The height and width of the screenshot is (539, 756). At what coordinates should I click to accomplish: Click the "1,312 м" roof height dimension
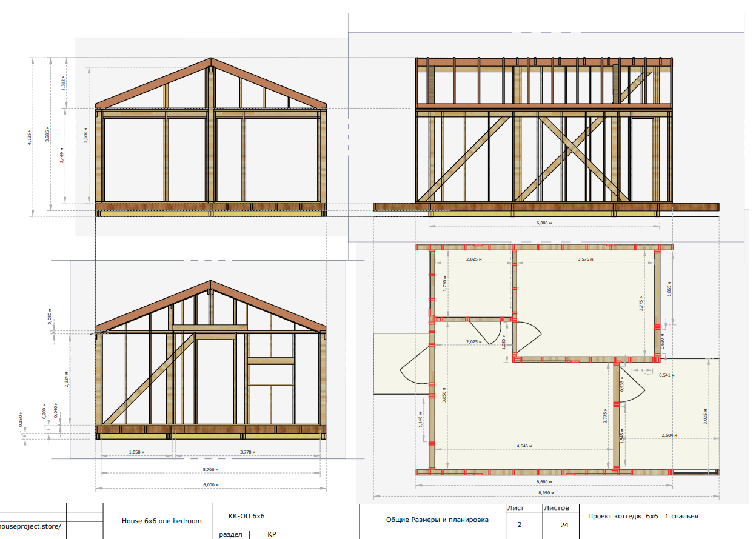point(62,83)
